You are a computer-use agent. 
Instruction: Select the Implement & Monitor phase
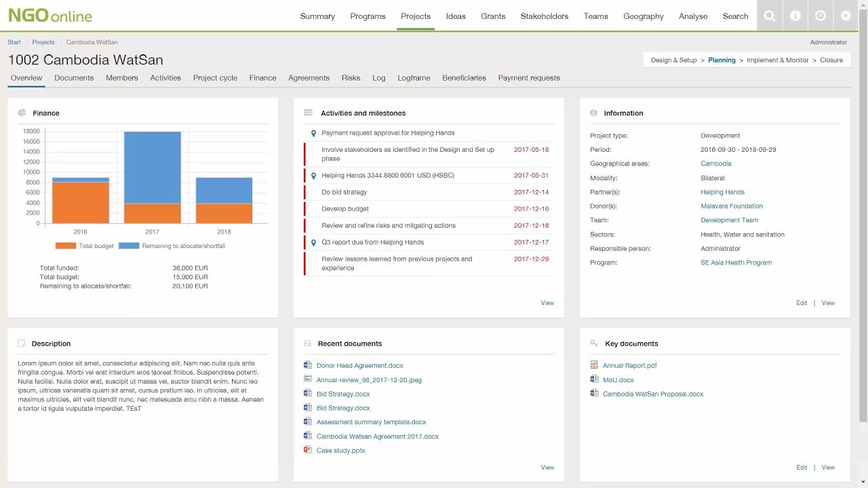point(778,60)
